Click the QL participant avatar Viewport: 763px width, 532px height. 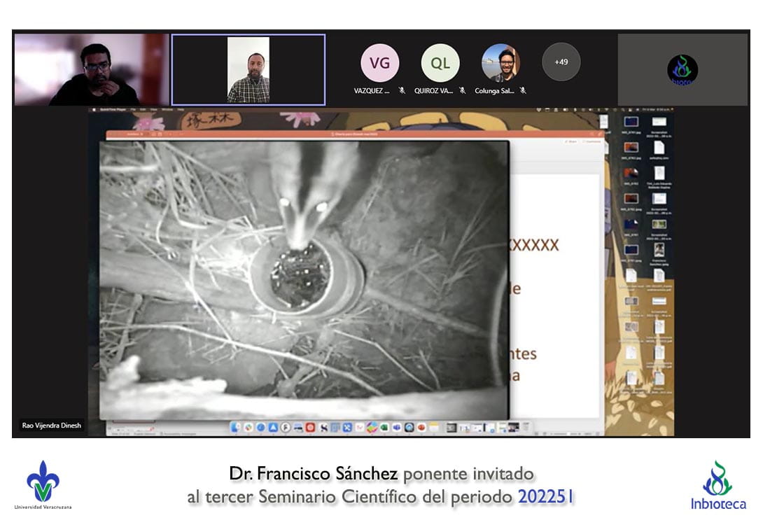440,63
